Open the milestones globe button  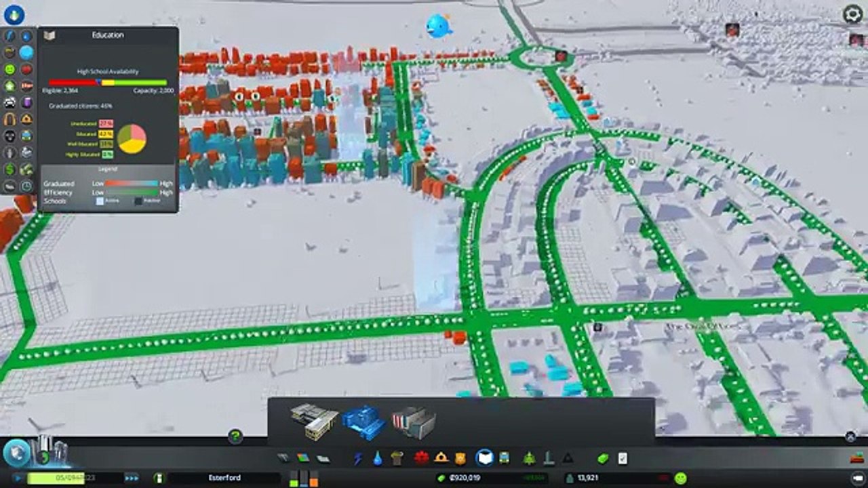16,453
